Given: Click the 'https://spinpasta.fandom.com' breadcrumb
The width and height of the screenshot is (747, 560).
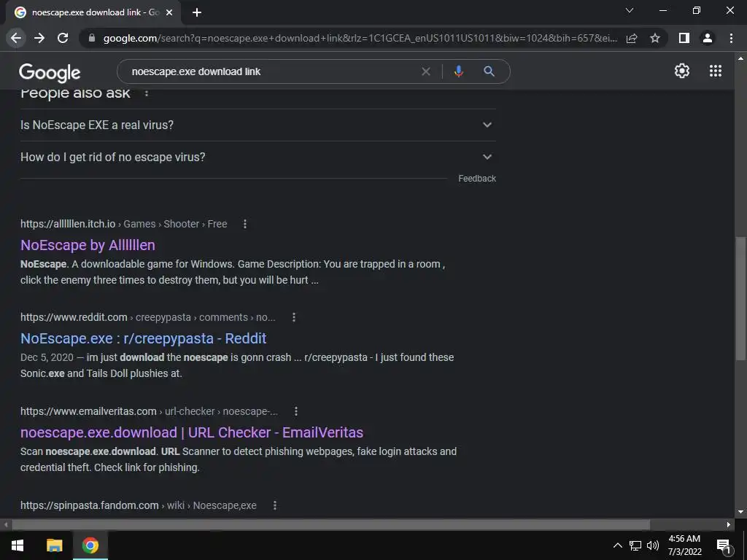Looking at the screenshot, I should tap(89, 505).
